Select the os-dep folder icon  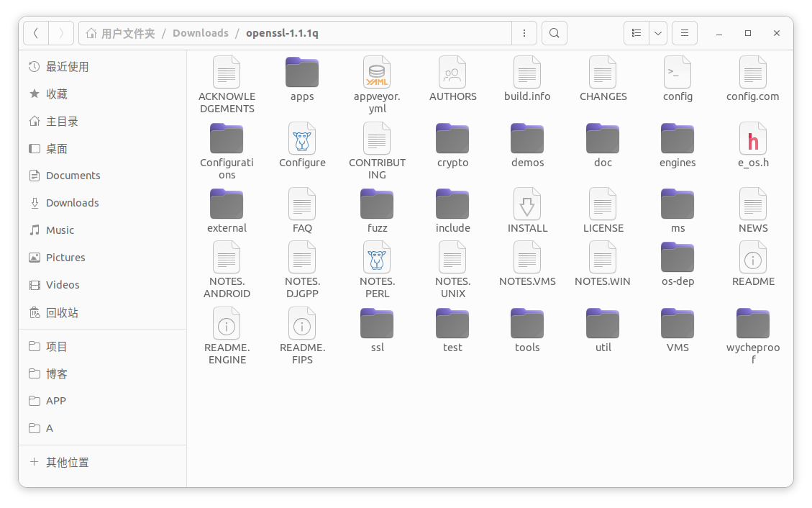pyautogui.click(x=678, y=258)
